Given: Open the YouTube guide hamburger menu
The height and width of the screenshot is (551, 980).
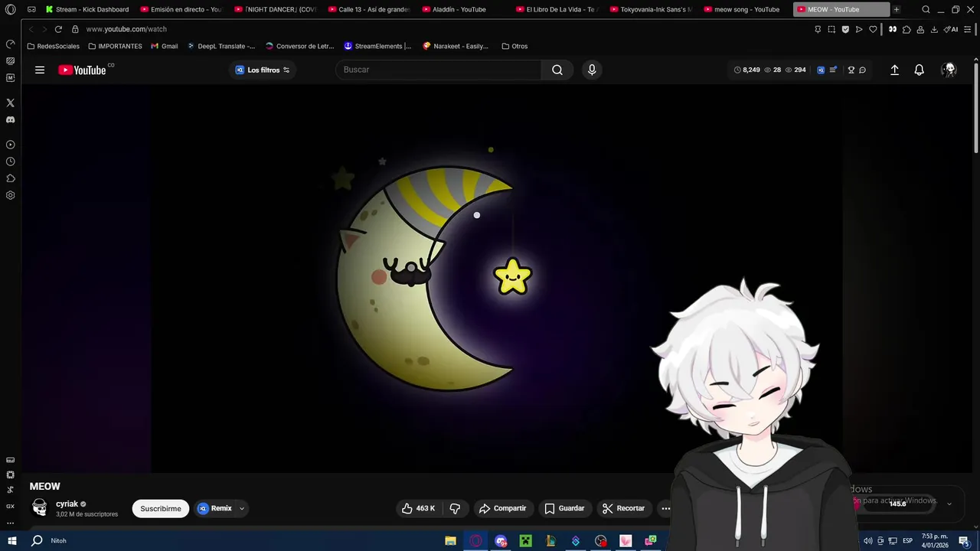Looking at the screenshot, I should tap(40, 70).
